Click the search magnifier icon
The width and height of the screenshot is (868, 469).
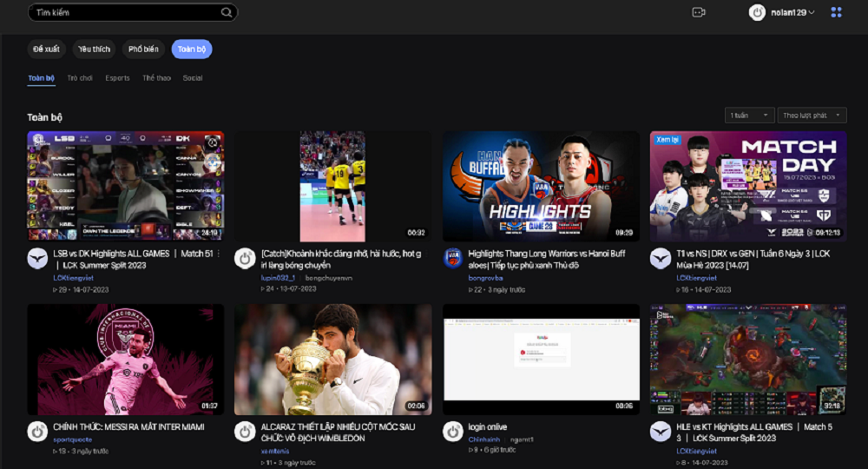click(x=227, y=13)
